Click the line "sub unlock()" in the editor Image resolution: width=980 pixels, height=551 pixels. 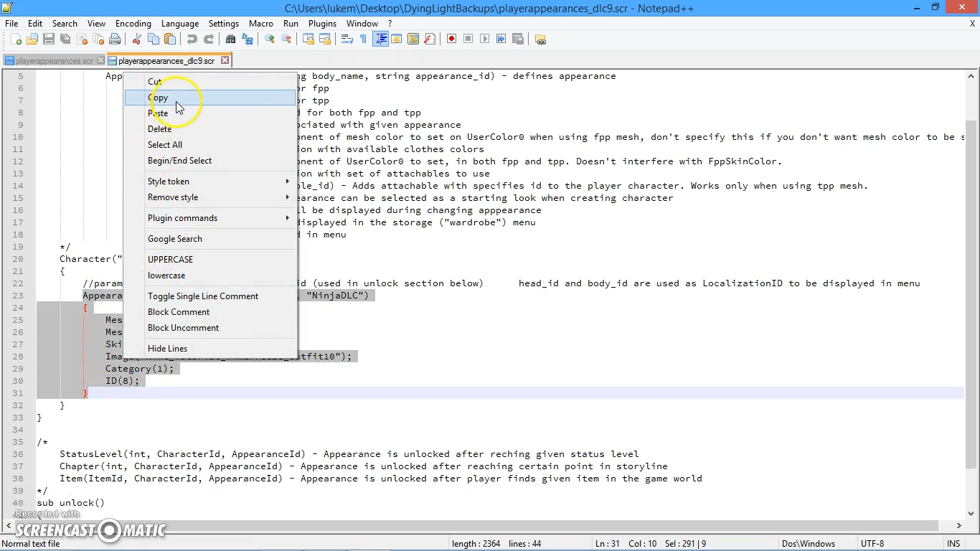pyautogui.click(x=70, y=503)
